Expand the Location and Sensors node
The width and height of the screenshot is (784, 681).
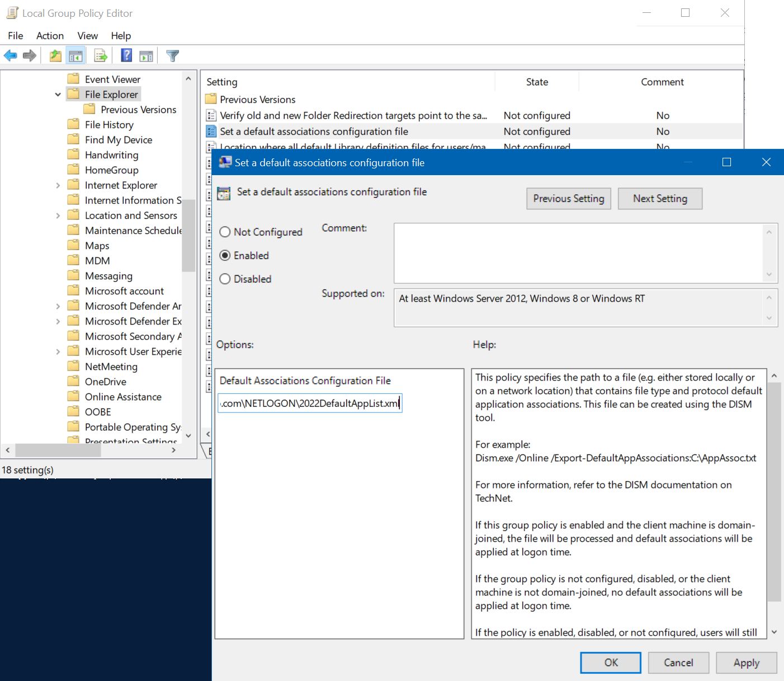[58, 215]
